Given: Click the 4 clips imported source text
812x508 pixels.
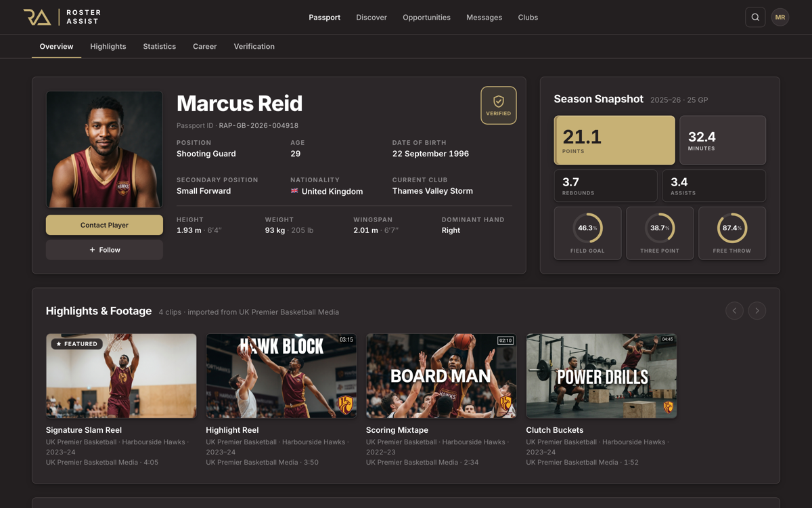Looking at the screenshot, I should (249, 312).
